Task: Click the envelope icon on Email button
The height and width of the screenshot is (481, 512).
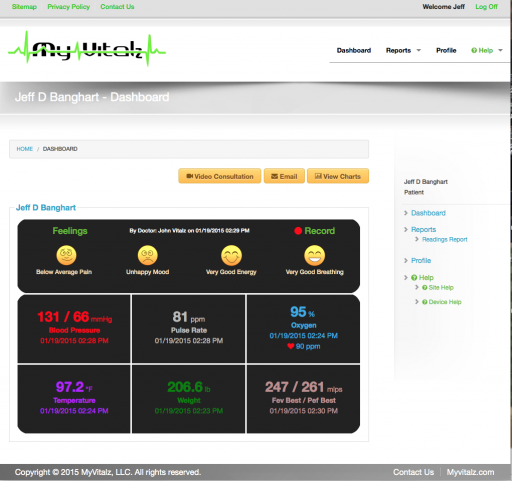Action: (275, 176)
